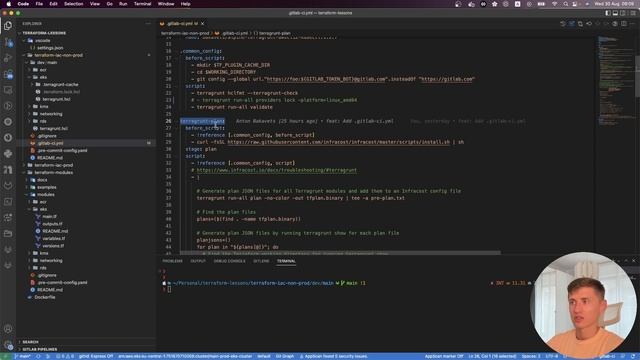
Task: Open the GitLab fox icon below the 21 icon
Action: click(8, 185)
